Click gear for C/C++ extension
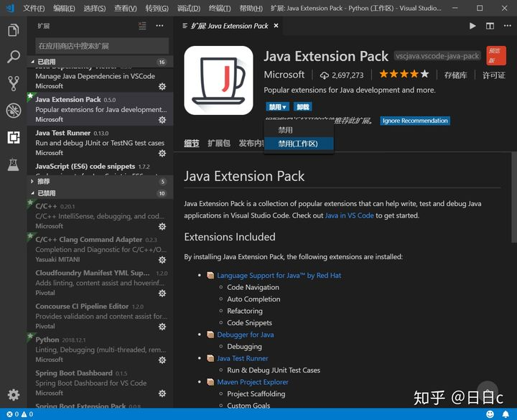Screen dimensions: 517x420 point(162,226)
